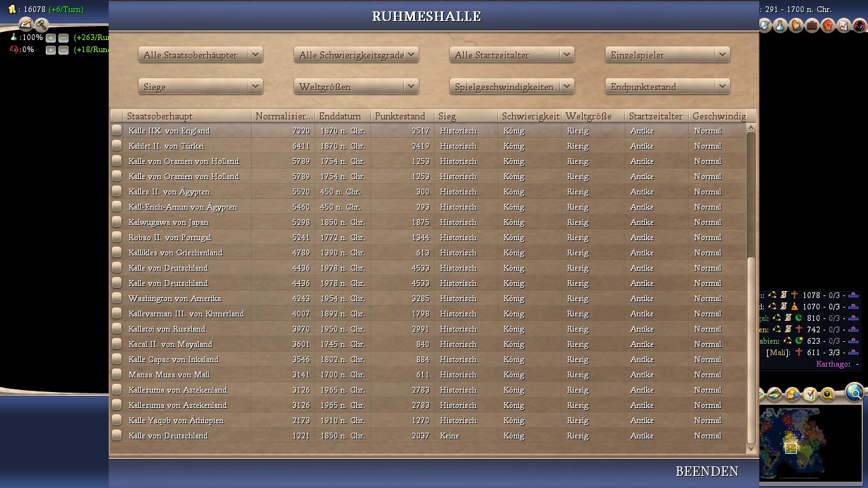Viewport: 868px width, 488px height.
Task: Click the civics red fist icon
Action: click(828, 25)
